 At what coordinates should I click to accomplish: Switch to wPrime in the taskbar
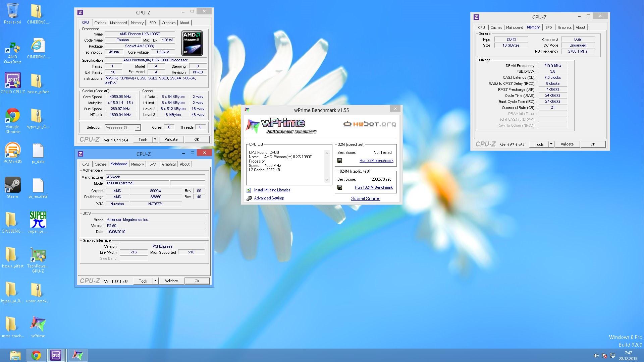[78, 355]
